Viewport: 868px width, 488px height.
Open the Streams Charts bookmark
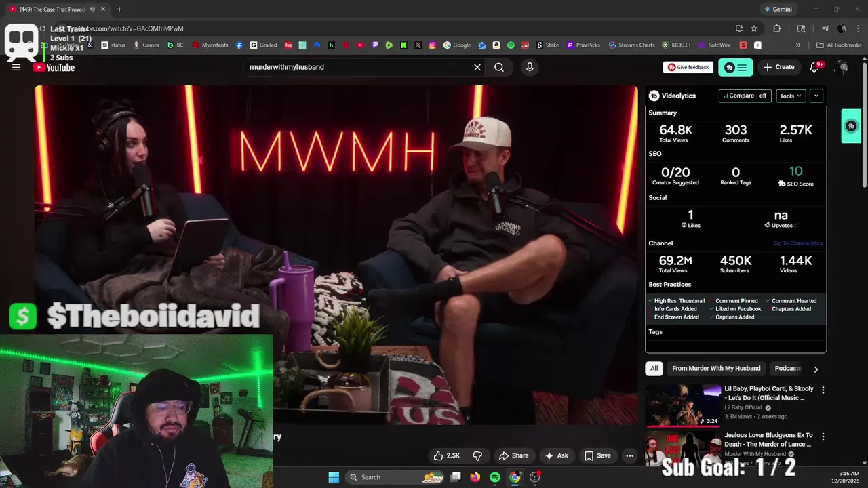coord(631,45)
